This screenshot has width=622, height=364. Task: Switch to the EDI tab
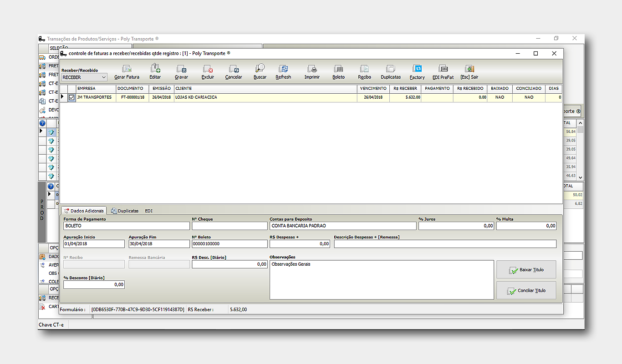click(149, 211)
